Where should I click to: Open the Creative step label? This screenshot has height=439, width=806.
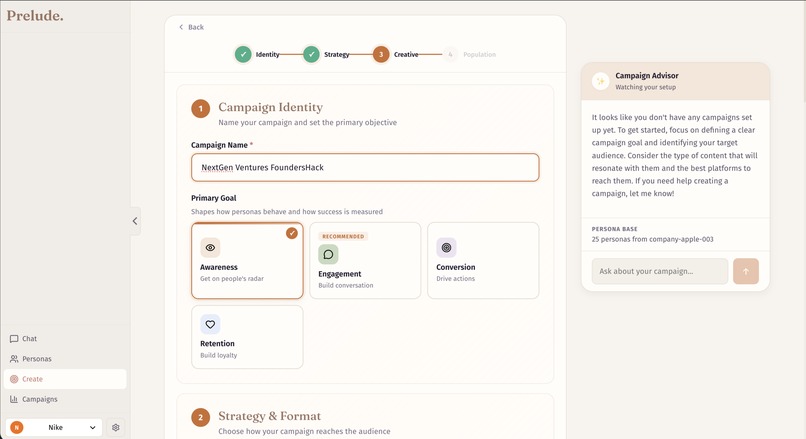pos(406,54)
